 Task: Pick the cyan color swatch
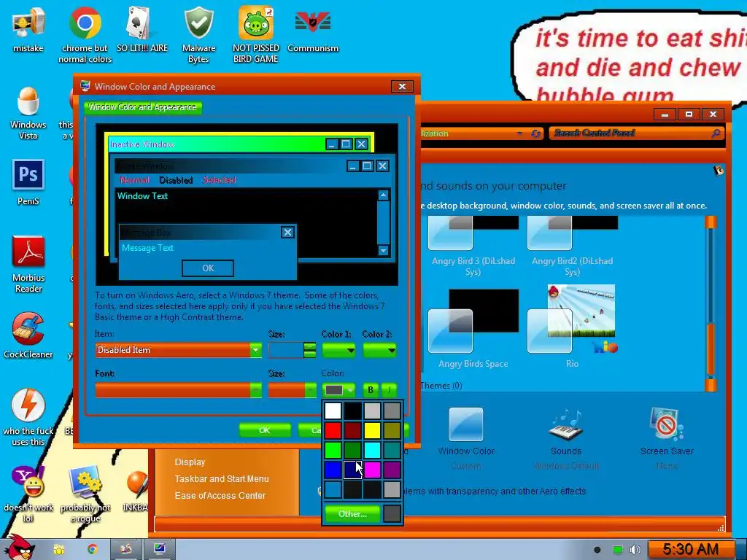click(372, 450)
